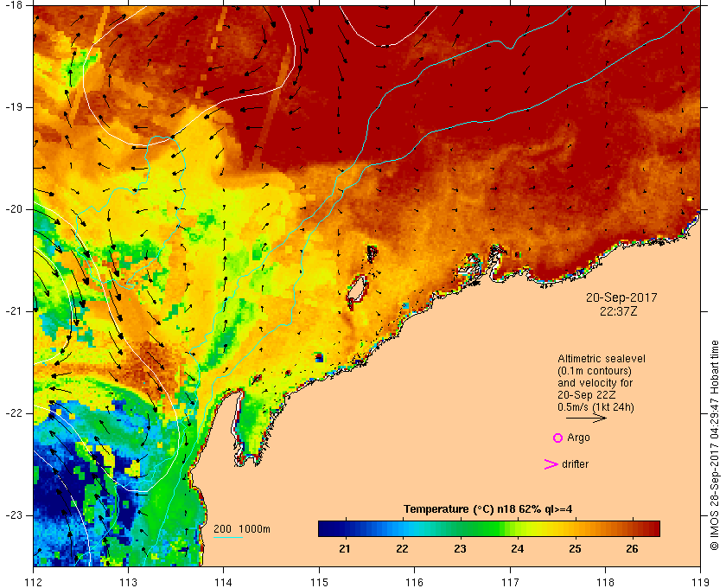Click the latitude label -23
Viewport: 726px width, 588px height.
(12, 515)
